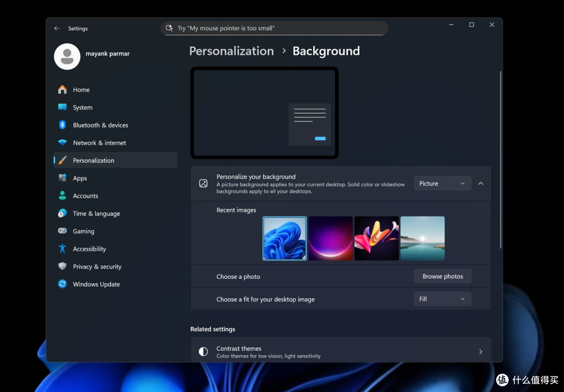Open Contrast themes via its chevron
Viewport: 564px width, 392px height.
481,352
